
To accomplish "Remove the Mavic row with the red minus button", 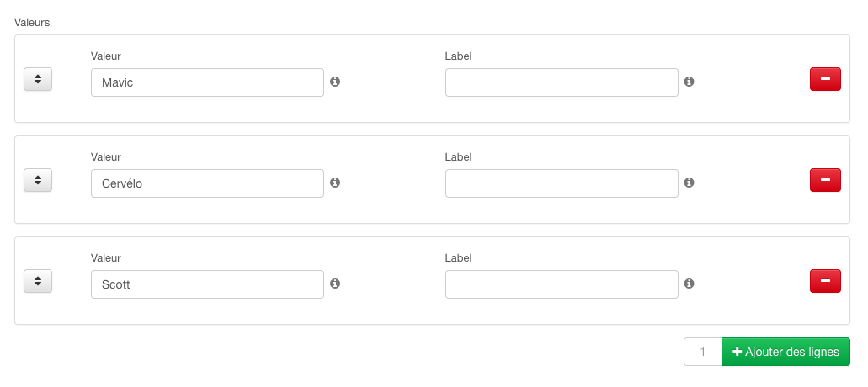I will click(x=825, y=79).
